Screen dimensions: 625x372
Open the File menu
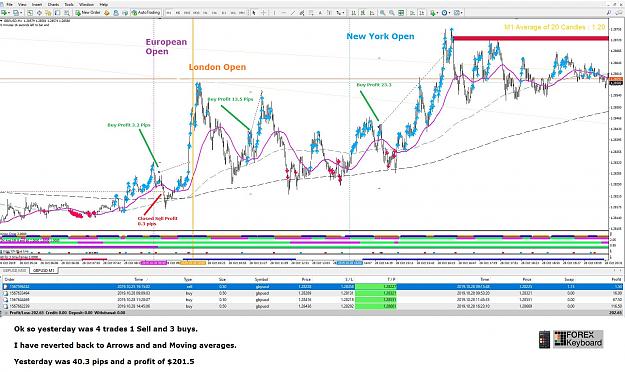coord(10,4)
